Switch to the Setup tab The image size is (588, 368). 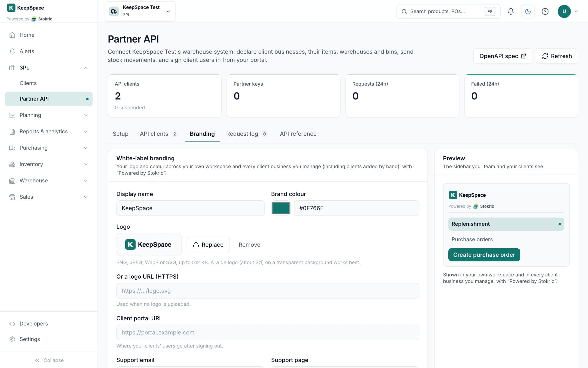click(x=120, y=134)
